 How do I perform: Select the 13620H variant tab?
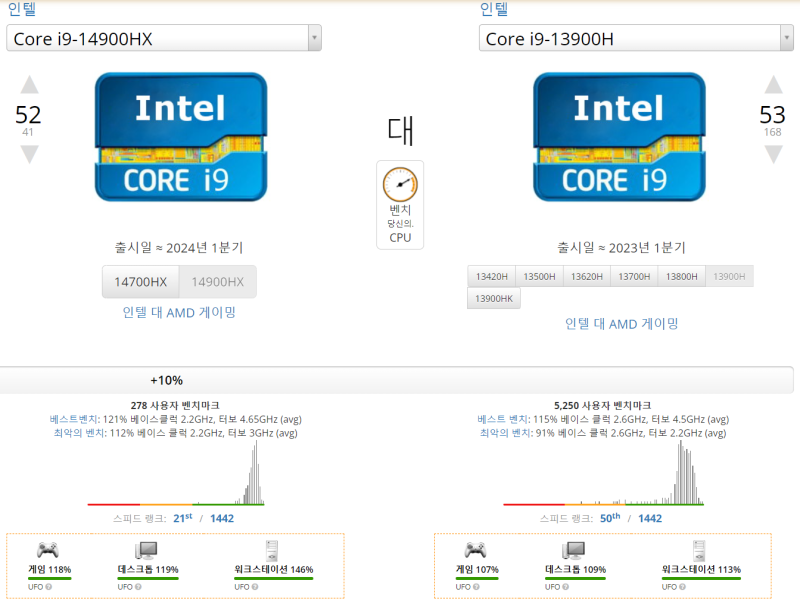(x=587, y=277)
